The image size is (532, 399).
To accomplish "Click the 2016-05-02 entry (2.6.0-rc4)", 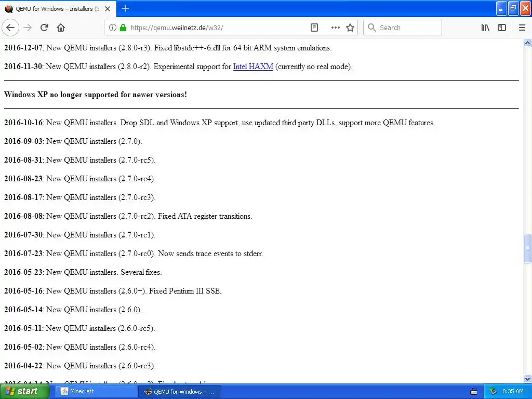I will click(x=79, y=347).
